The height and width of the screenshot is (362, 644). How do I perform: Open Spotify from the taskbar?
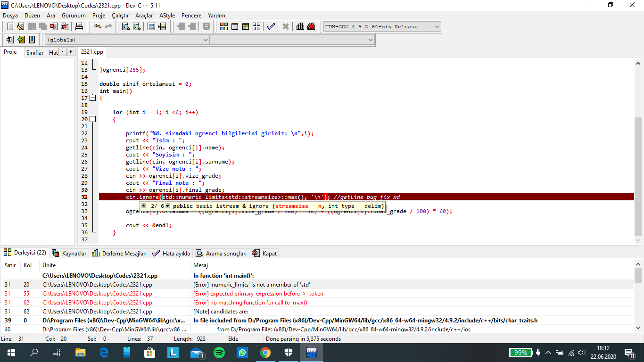(x=219, y=353)
